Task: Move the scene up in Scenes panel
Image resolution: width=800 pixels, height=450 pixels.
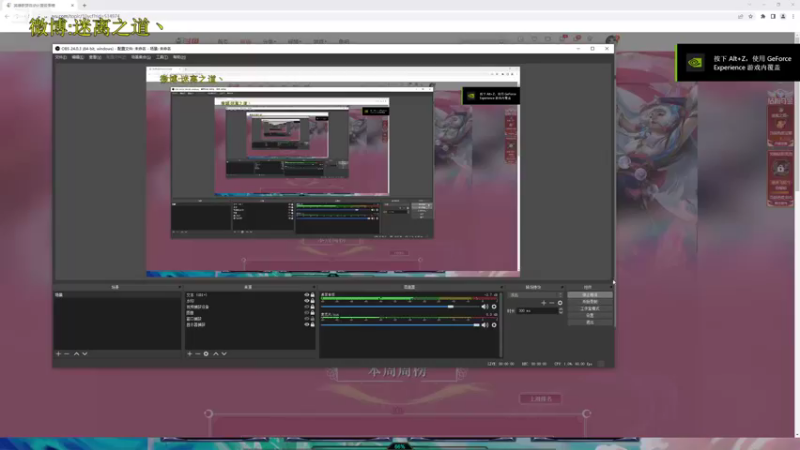Action: click(x=77, y=354)
